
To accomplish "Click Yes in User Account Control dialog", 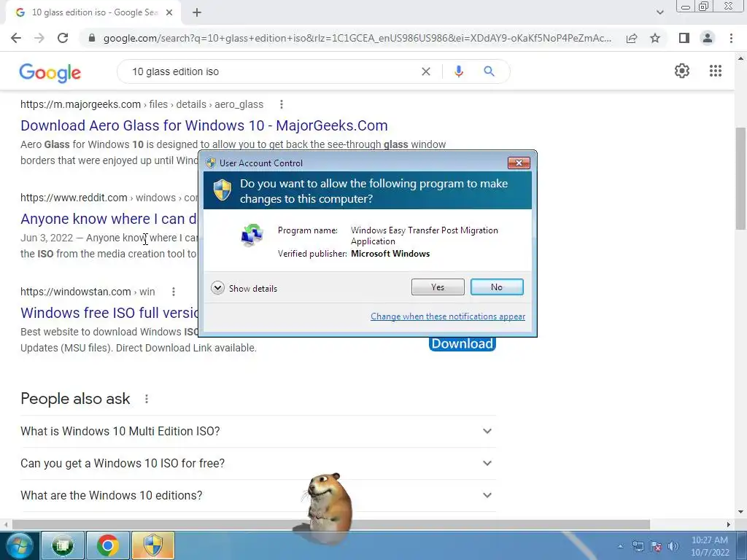I will [x=438, y=287].
